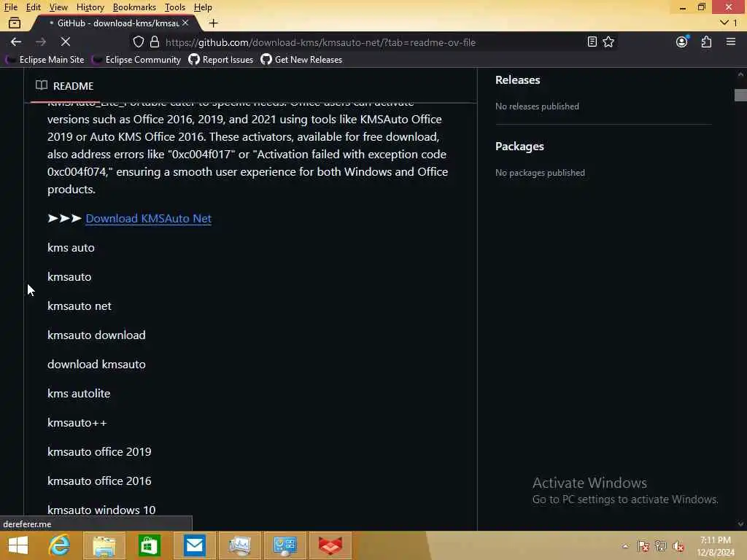The width and height of the screenshot is (747, 560).
Task: Open the volume tray icon
Action: tap(678, 546)
